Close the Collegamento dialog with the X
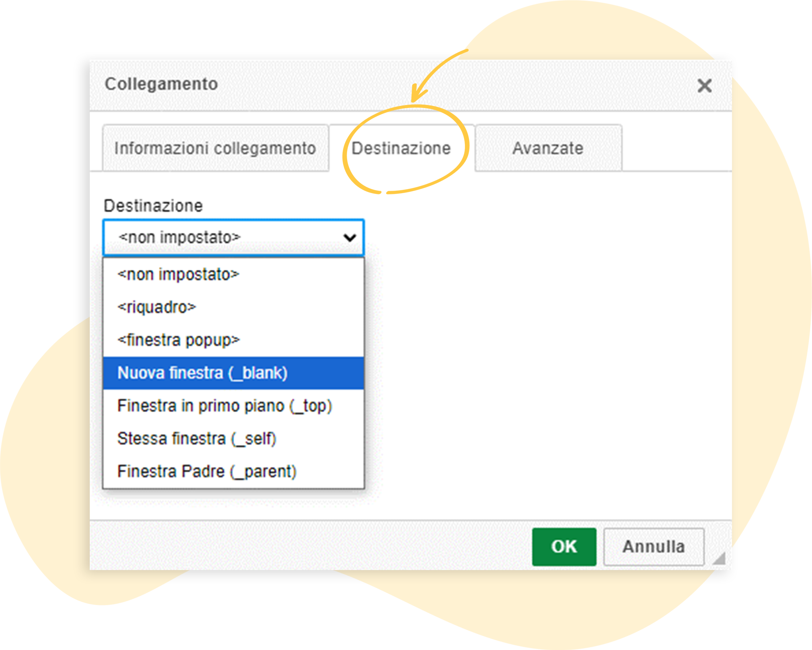The width and height of the screenshot is (812, 650). [x=704, y=86]
